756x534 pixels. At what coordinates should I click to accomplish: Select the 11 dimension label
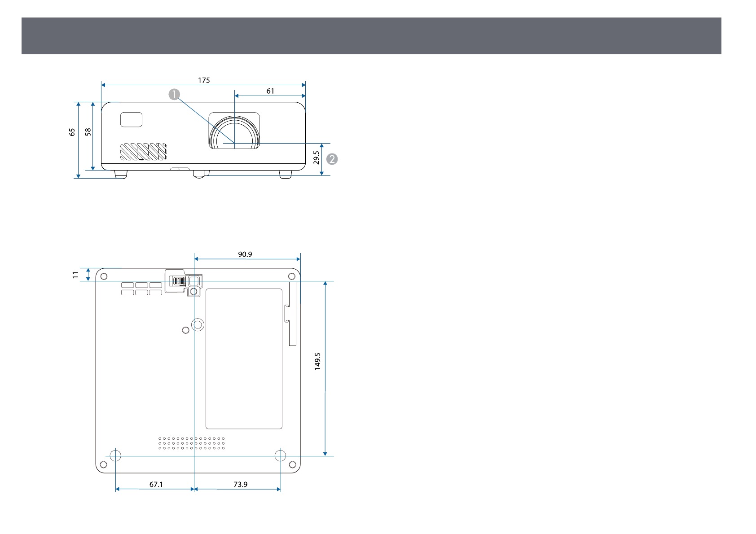[x=75, y=275]
